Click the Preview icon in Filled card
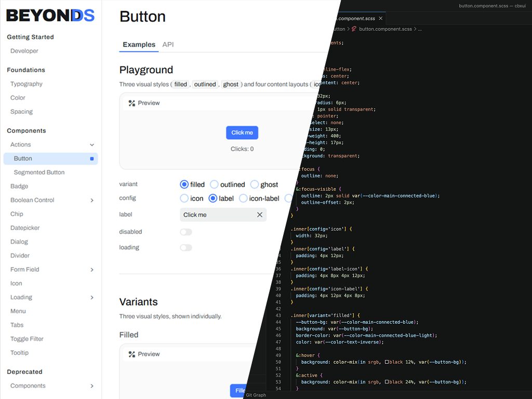Image resolution: width=532 pixels, height=399 pixels. tap(132, 354)
